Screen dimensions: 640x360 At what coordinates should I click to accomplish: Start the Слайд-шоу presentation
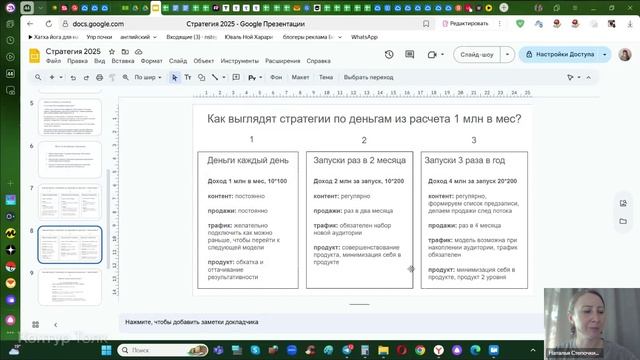tap(477, 54)
